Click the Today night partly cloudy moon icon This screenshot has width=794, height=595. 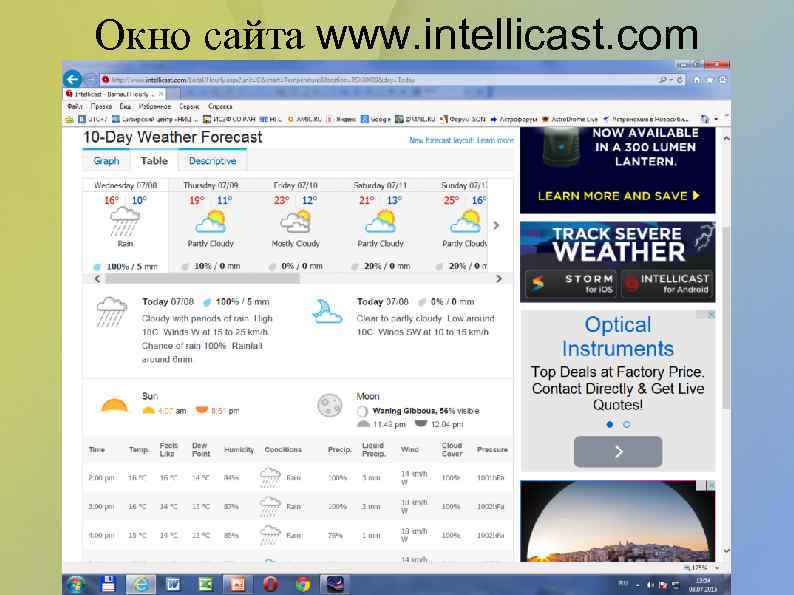(327, 311)
